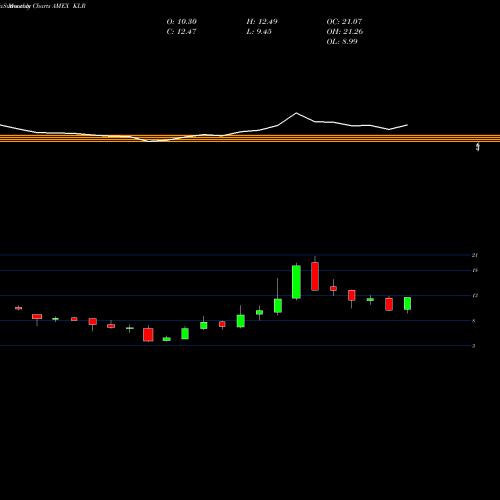Click the 'OL: 8.99' value
This screenshot has height=500, width=500.
[342, 42]
